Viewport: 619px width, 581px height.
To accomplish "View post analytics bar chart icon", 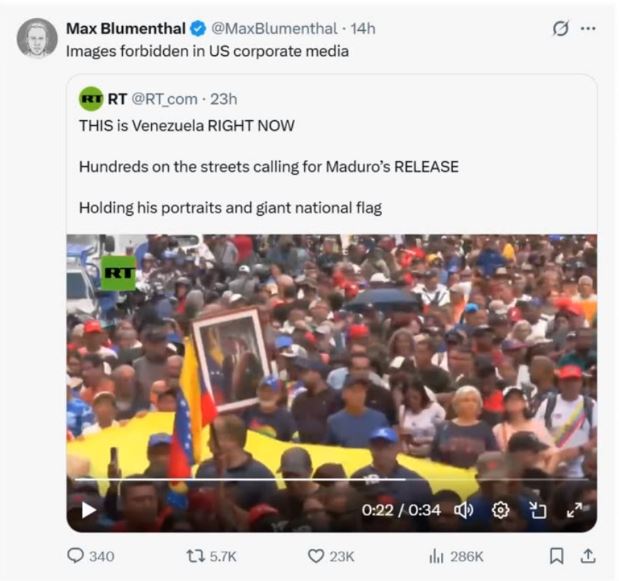I will click(x=436, y=556).
